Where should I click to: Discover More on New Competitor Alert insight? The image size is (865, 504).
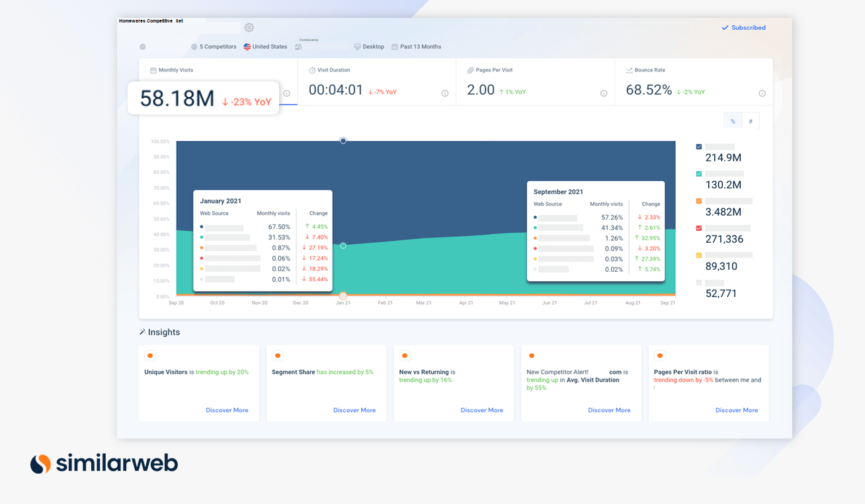[609, 410]
